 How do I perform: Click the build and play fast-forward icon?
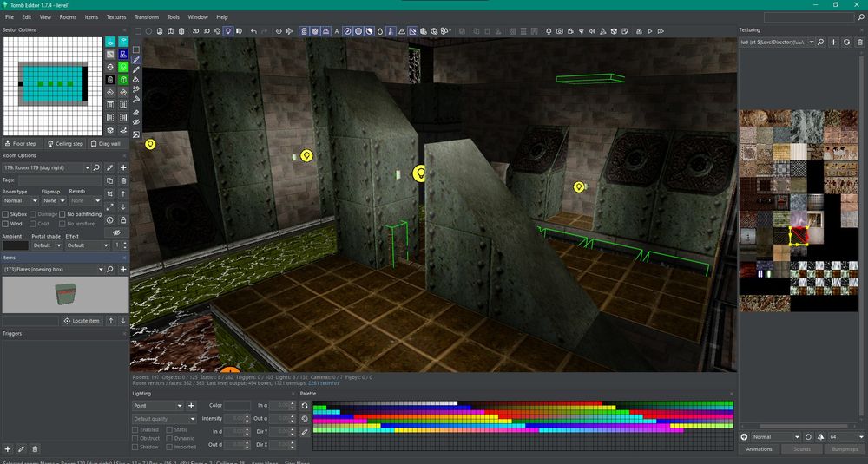coord(661,31)
